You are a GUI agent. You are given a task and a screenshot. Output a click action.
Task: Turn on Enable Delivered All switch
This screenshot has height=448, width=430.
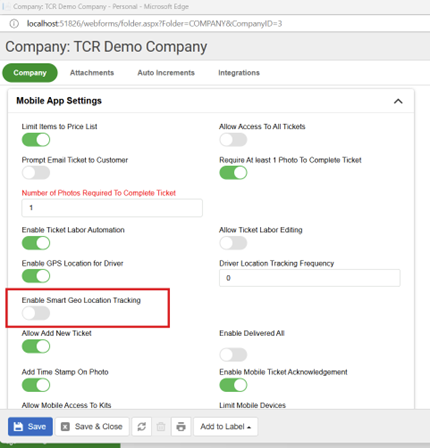coord(233,354)
